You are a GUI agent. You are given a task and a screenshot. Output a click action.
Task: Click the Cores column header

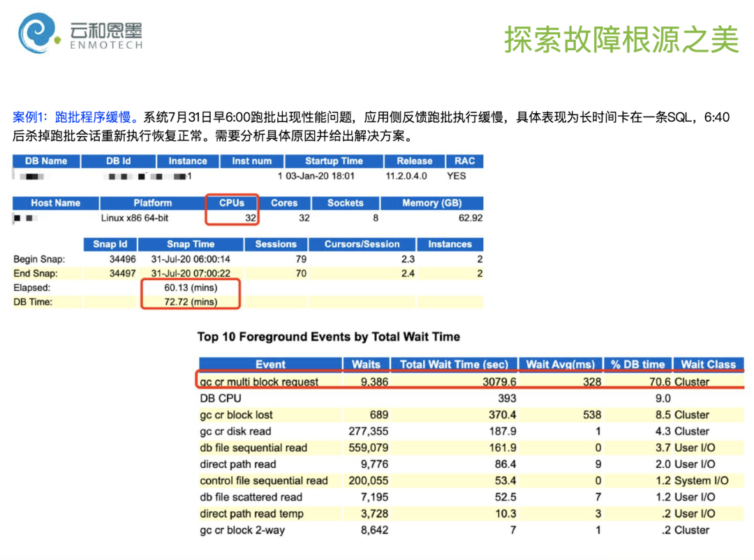tap(284, 203)
